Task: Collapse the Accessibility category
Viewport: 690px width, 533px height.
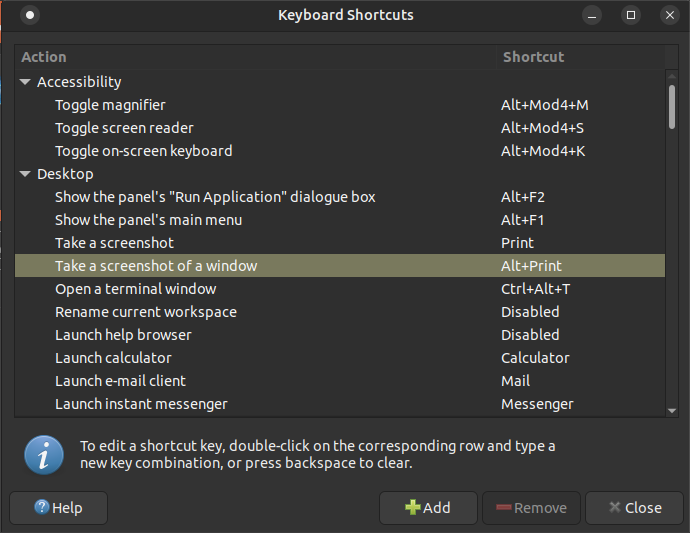Action: 26,82
